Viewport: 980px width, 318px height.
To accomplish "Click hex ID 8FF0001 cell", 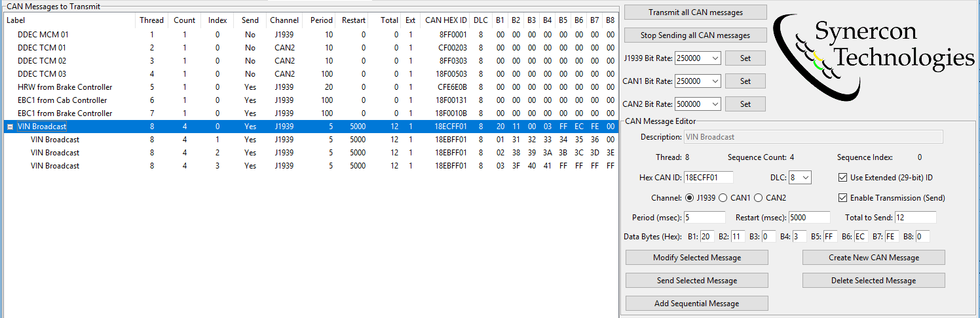I will click(453, 35).
